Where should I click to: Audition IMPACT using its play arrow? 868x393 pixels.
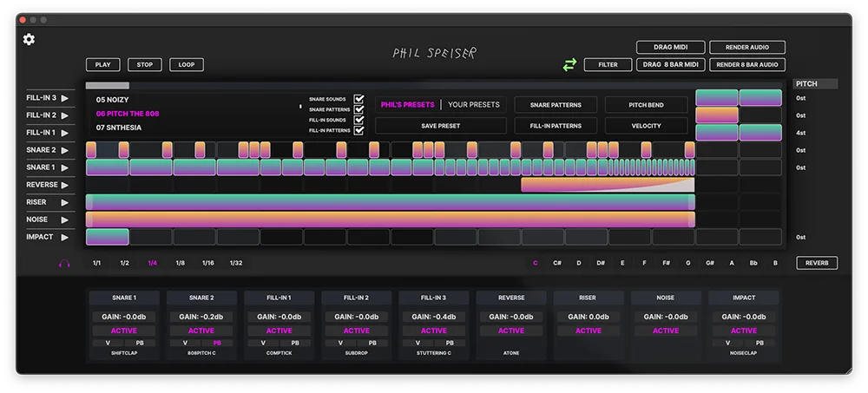(65, 237)
